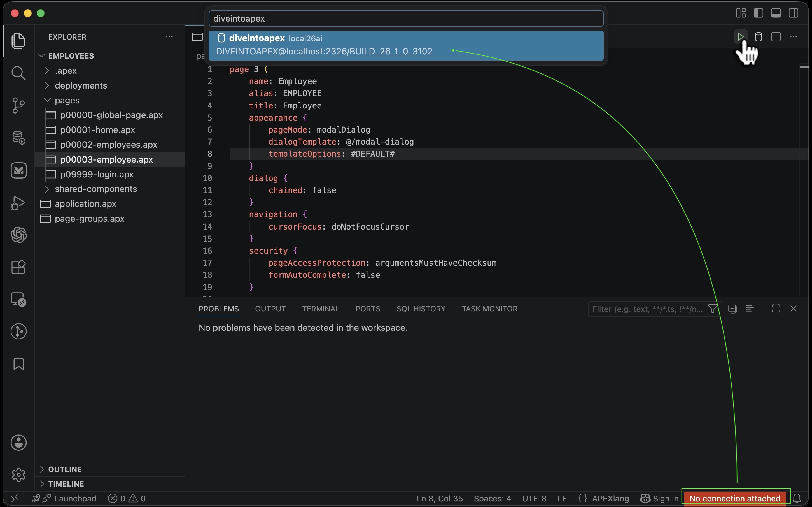Open editor More Actions ellipsis menu
The width and height of the screenshot is (812, 507).
793,36
